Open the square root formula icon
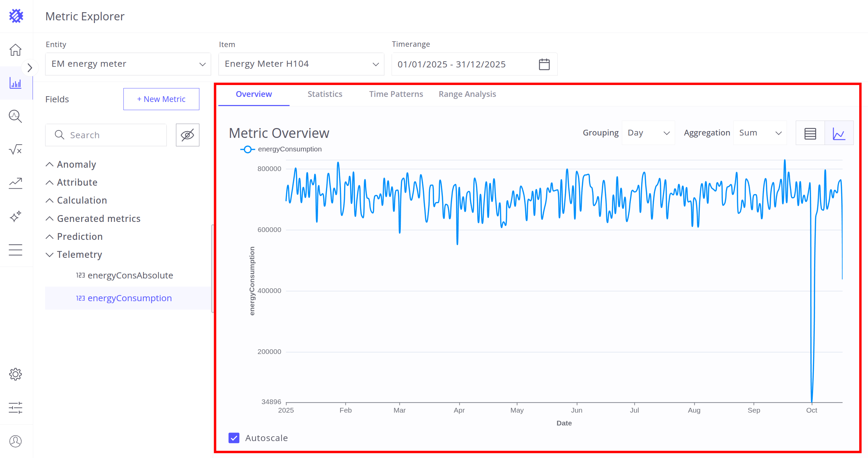 [x=16, y=149]
